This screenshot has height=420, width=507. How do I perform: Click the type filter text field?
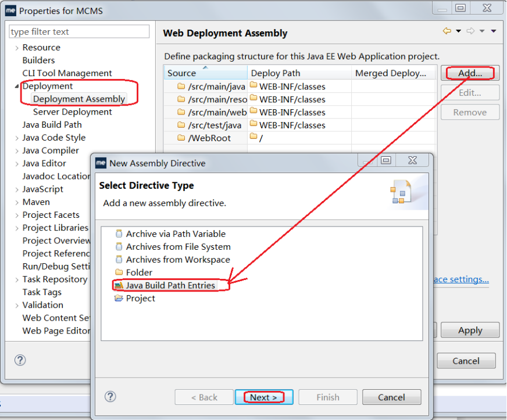click(x=79, y=32)
